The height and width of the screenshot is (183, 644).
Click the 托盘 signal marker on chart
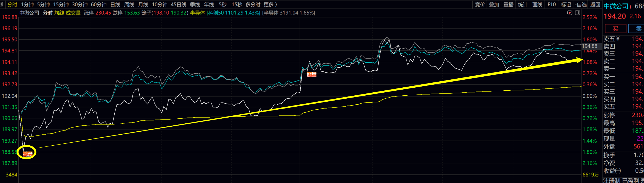pyautogui.click(x=28, y=154)
